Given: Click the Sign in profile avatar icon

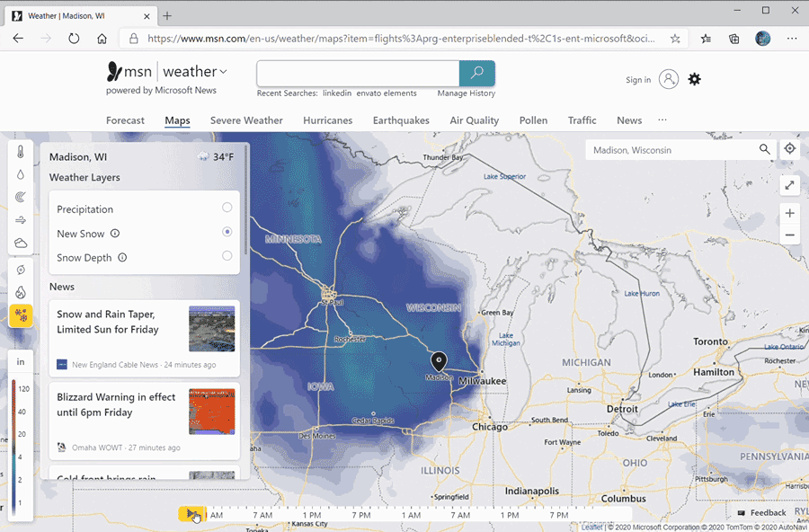Looking at the screenshot, I should [x=669, y=79].
